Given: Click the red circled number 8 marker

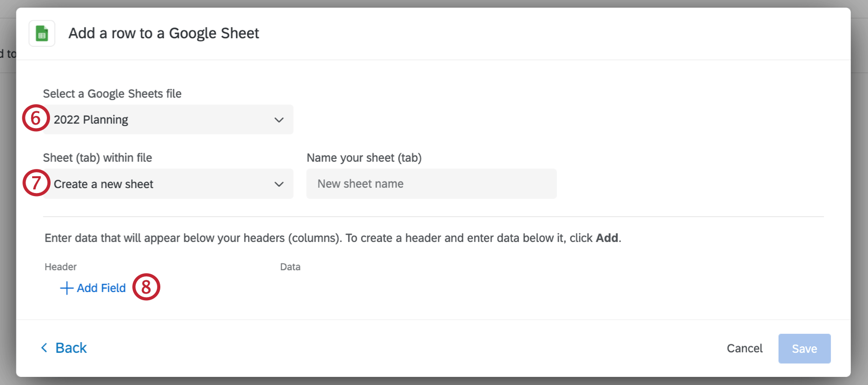Looking at the screenshot, I should pos(146,287).
